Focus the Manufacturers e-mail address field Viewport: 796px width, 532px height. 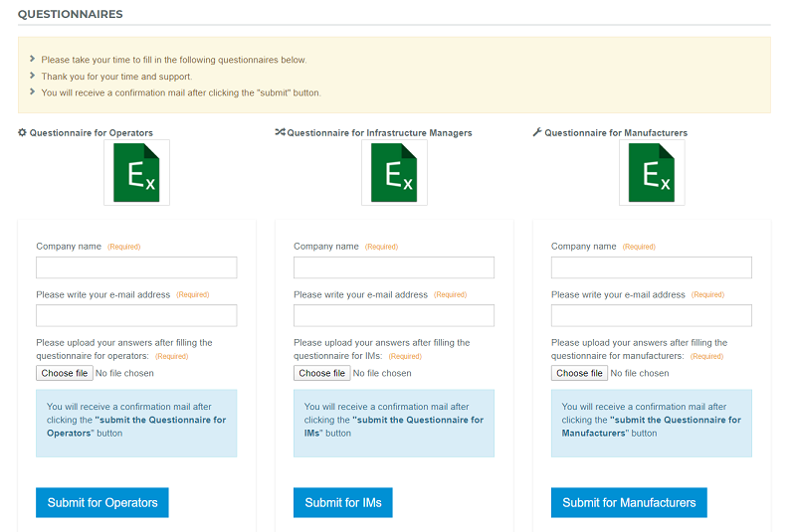tap(652, 315)
